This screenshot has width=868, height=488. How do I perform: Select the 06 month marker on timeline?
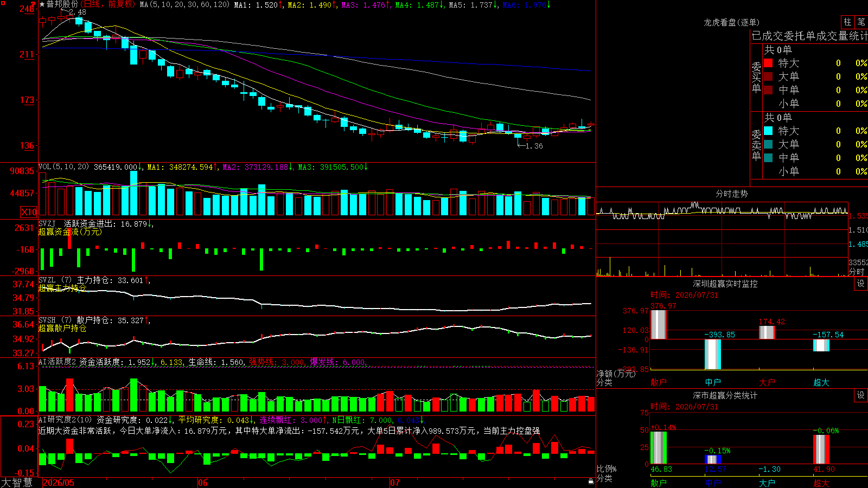pyautogui.click(x=203, y=483)
